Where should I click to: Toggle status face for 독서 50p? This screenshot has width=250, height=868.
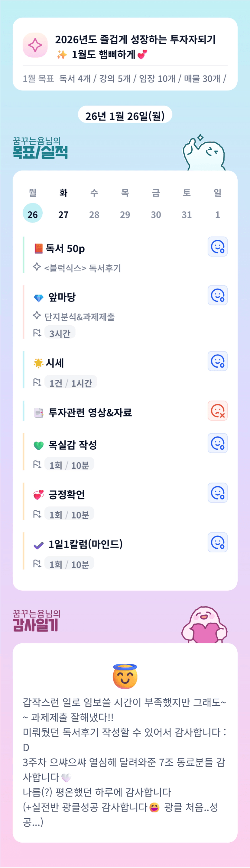tap(217, 247)
